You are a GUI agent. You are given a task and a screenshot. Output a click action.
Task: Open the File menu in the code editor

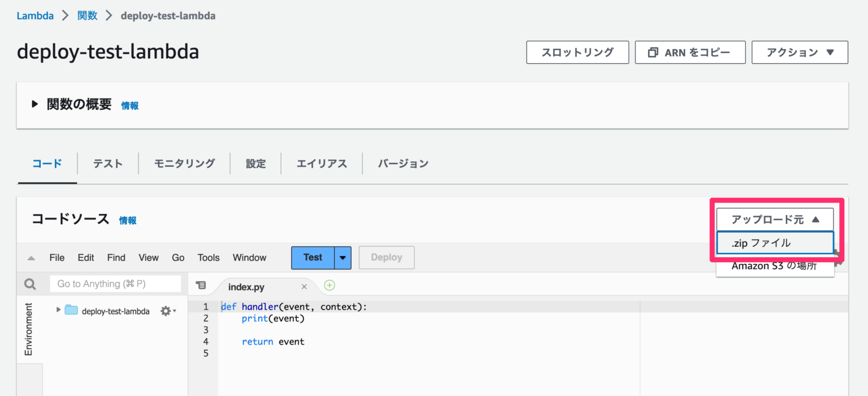[57, 257]
